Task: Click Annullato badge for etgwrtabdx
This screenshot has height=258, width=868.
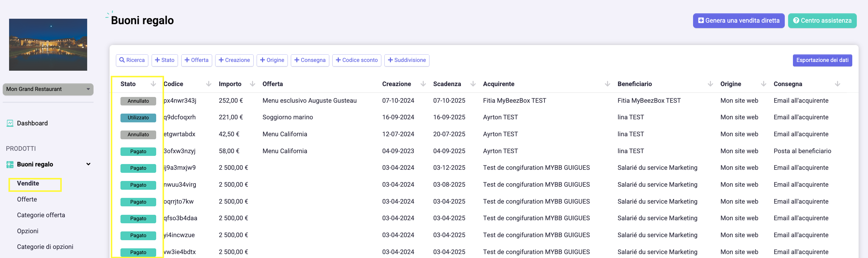Action: point(138,135)
